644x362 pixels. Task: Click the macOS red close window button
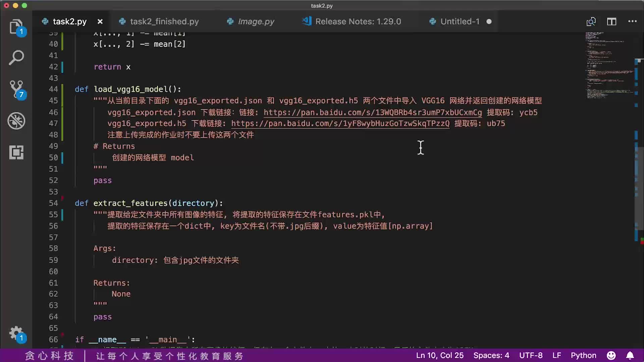6,5
